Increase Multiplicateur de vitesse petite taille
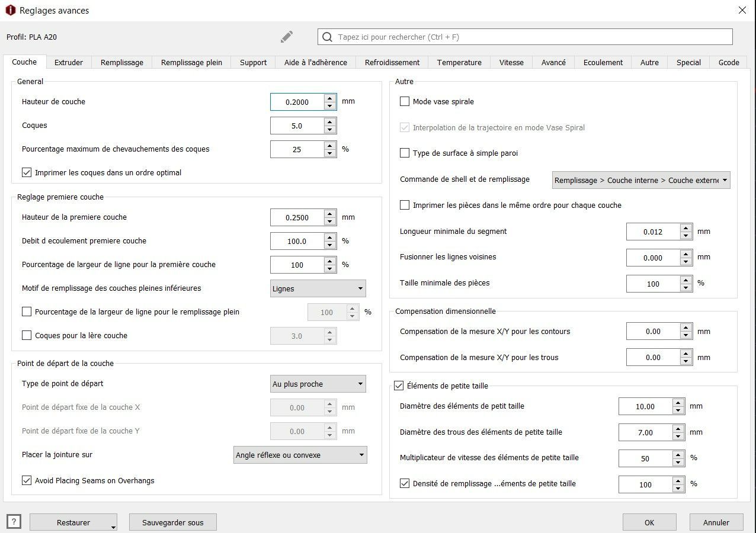Image resolution: width=756 pixels, height=533 pixels. coord(678,454)
